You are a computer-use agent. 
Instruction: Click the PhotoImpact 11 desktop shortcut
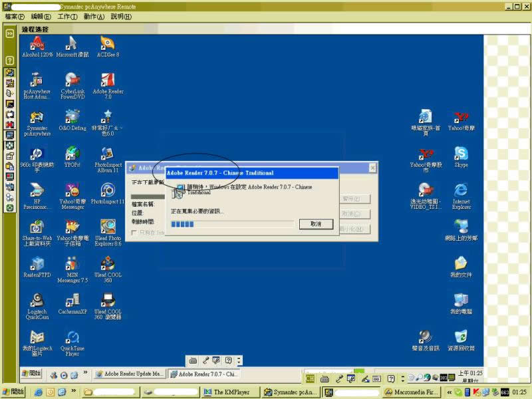108,194
